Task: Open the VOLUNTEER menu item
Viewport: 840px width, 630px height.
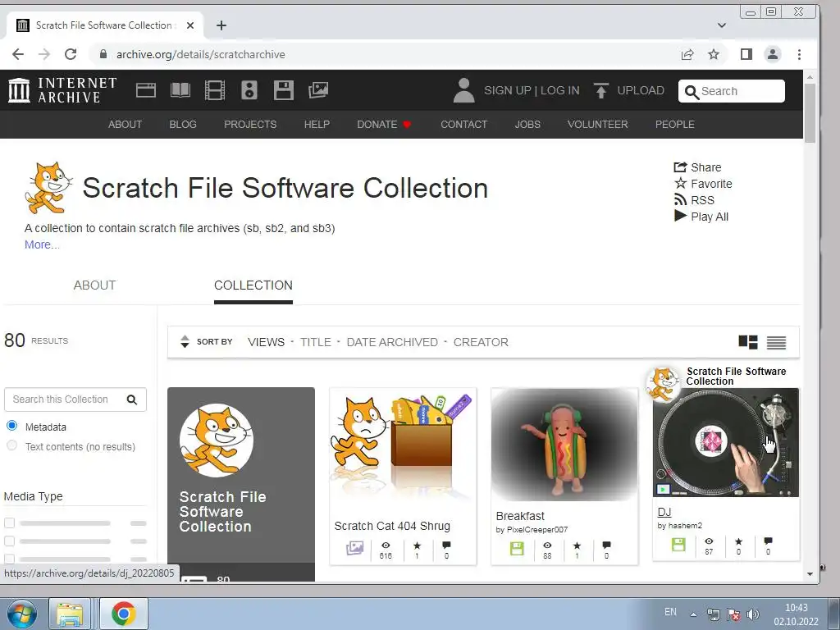Action: 597,125
